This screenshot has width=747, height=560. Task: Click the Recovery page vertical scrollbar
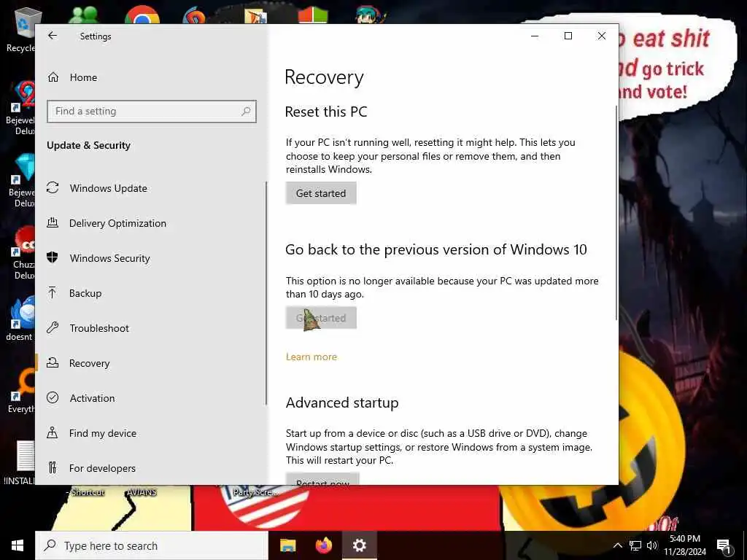(616, 213)
